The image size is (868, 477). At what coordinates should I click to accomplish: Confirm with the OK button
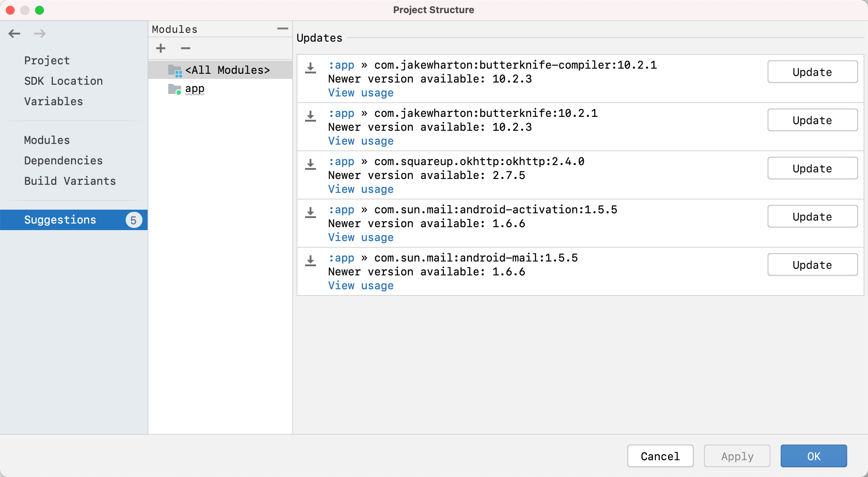click(814, 456)
